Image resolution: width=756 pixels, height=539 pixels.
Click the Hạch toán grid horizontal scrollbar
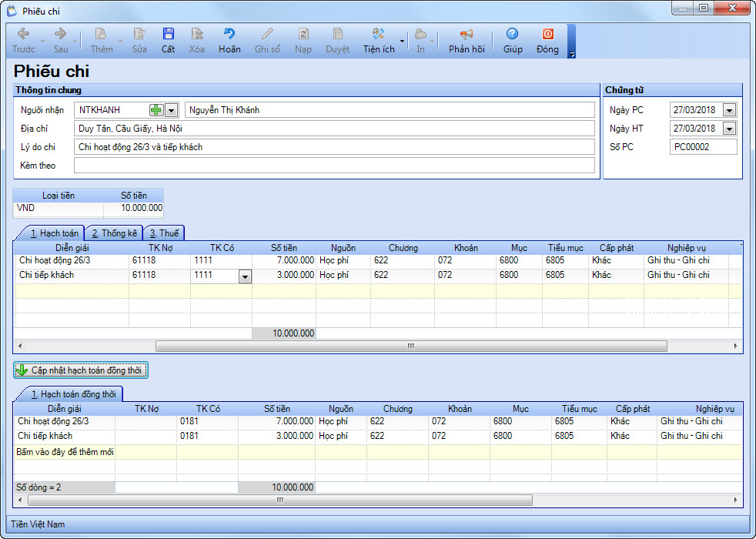pyautogui.click(x=411, y=346)
